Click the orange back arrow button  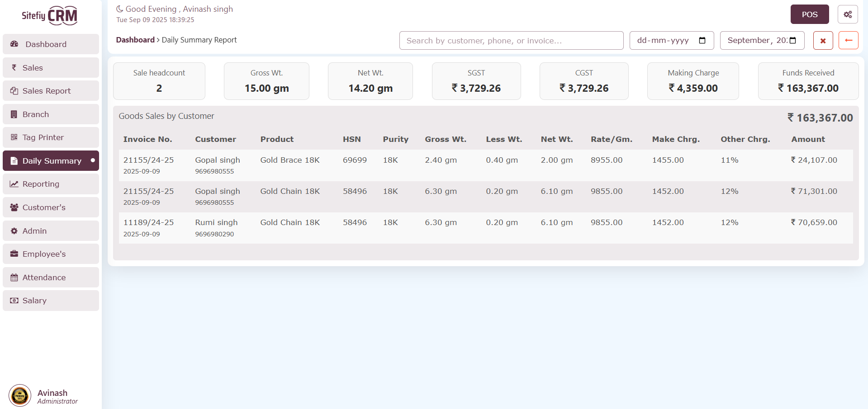(848, 41)
